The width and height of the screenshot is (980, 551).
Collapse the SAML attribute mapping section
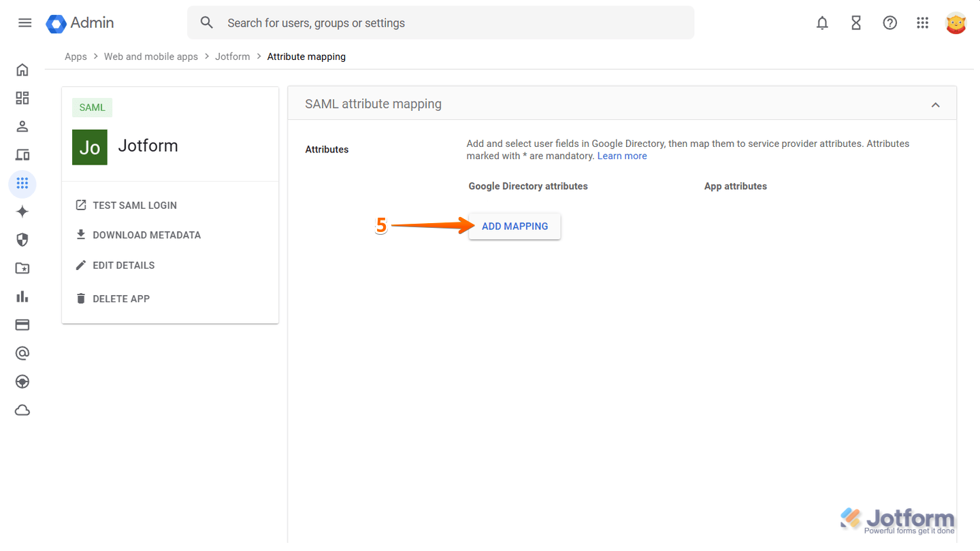(935, 105)
